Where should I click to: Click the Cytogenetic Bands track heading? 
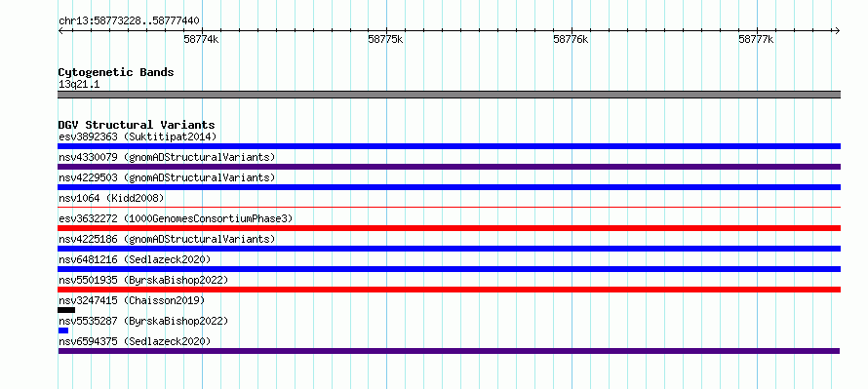[x=116, y=72]
